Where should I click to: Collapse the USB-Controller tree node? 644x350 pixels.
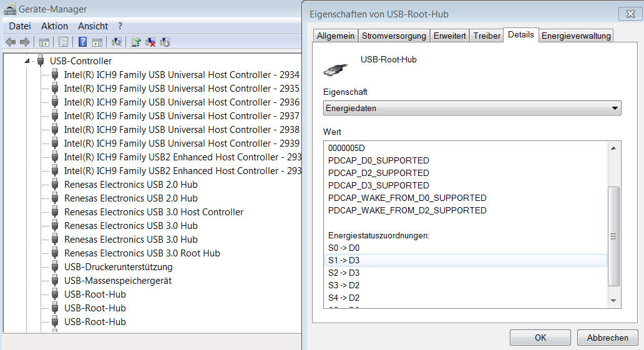pyautogui.click(x=27, y=61)
